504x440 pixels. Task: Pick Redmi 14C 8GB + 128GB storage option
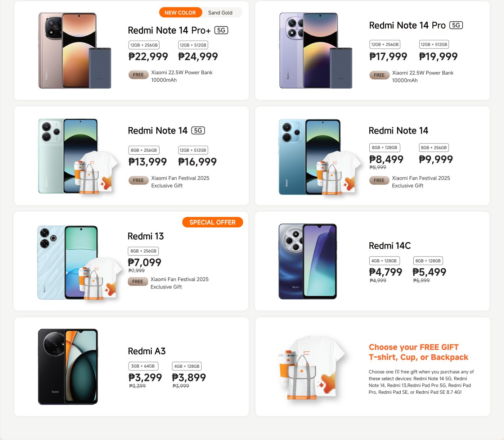428,261
